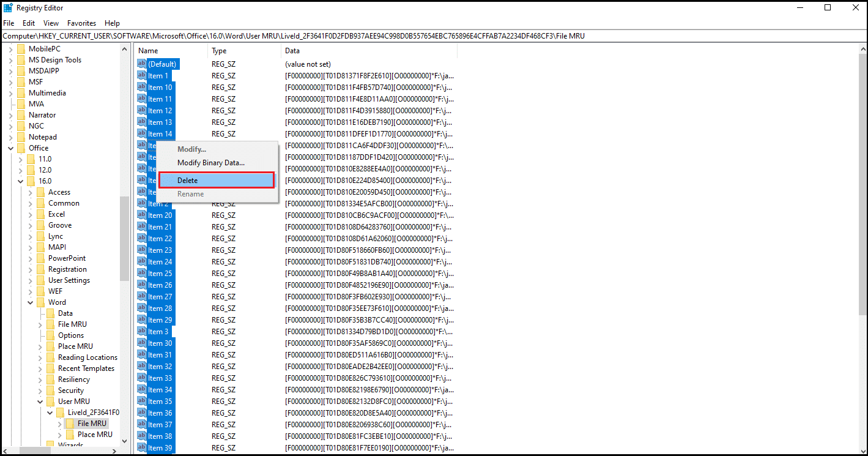Click the string value icon for Item 10

coord(142,88)
